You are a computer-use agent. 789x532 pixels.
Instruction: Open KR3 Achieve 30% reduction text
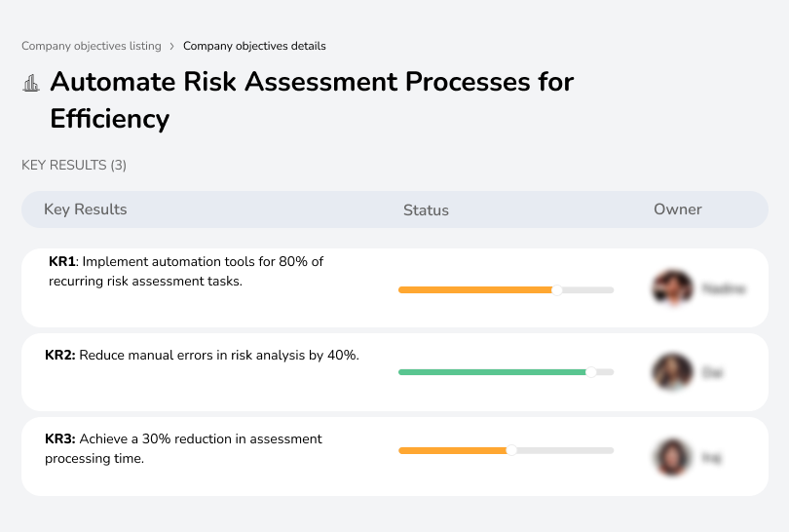pyautogui.click(x=183, y=448)
